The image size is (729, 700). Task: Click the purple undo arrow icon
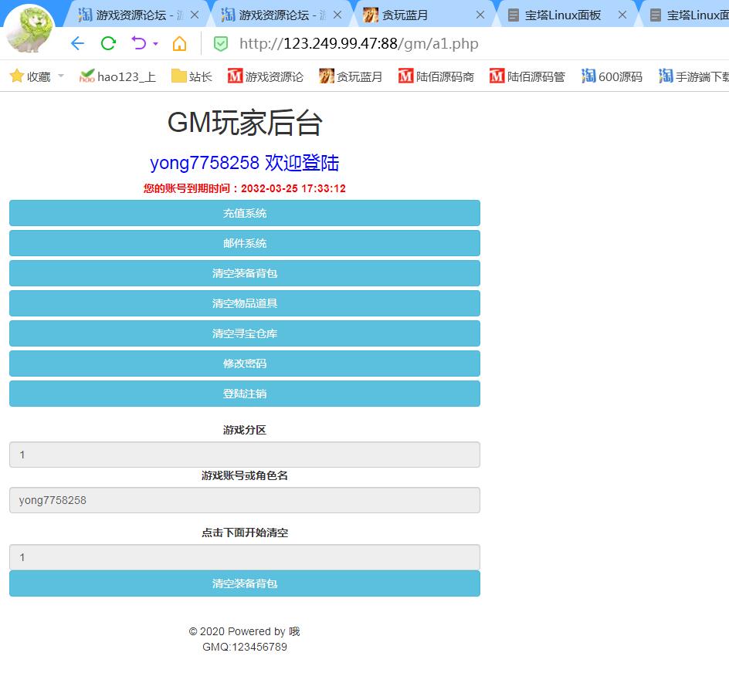(138, 43)
